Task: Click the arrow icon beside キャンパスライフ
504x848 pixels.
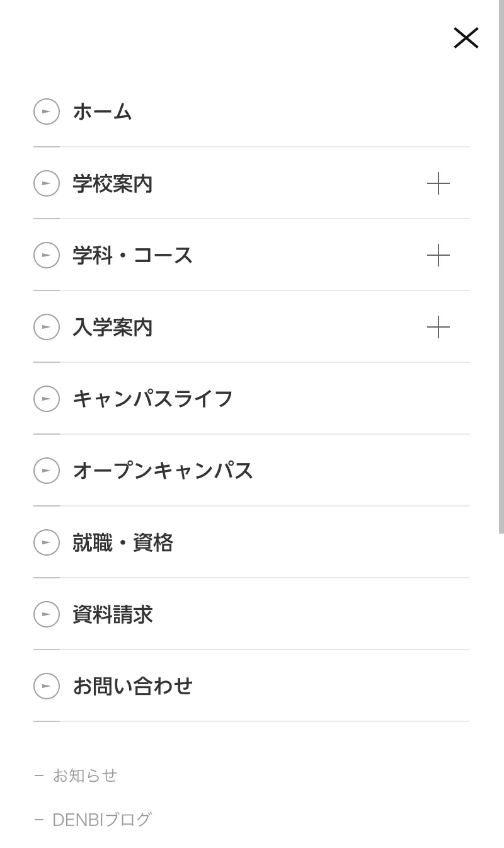Action: tap(47, 399)
